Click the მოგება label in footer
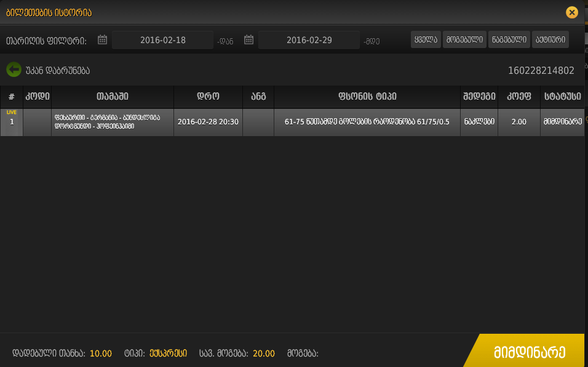 (x=303, y=353)
